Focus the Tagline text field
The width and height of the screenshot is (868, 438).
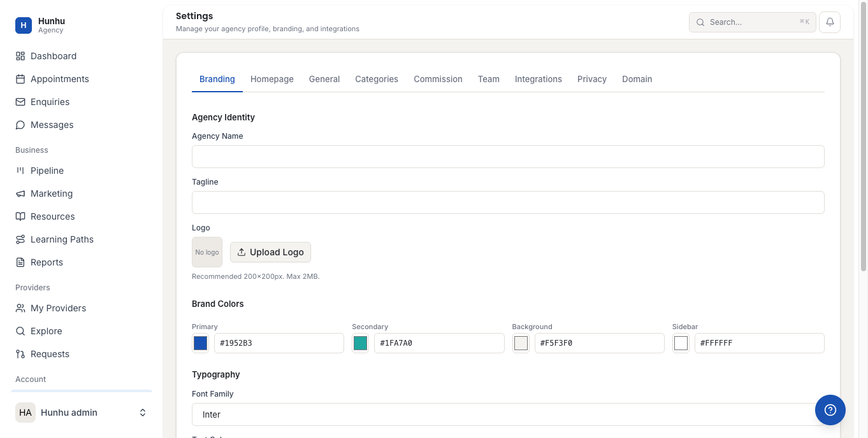(508, 202)
